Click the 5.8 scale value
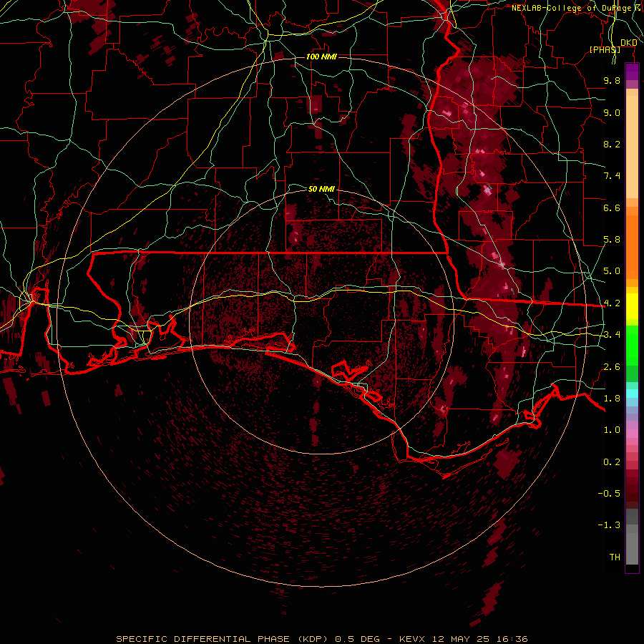 612,240
